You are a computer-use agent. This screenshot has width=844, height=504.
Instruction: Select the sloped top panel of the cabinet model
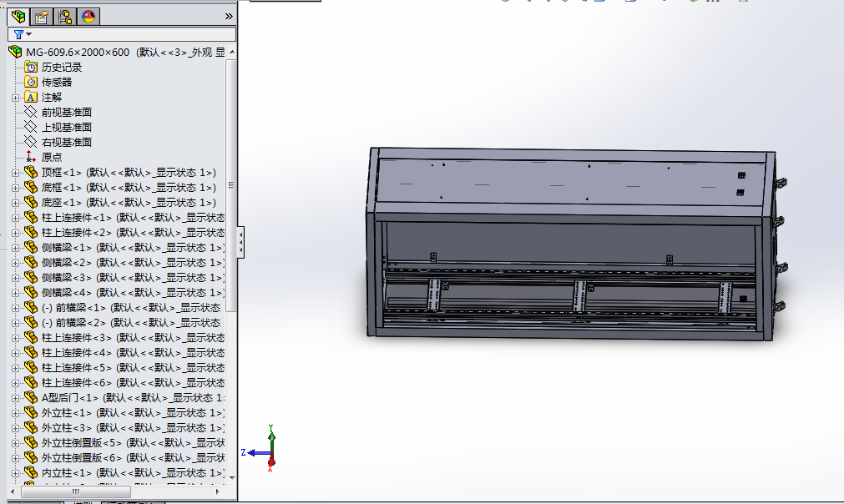point(570,182)
